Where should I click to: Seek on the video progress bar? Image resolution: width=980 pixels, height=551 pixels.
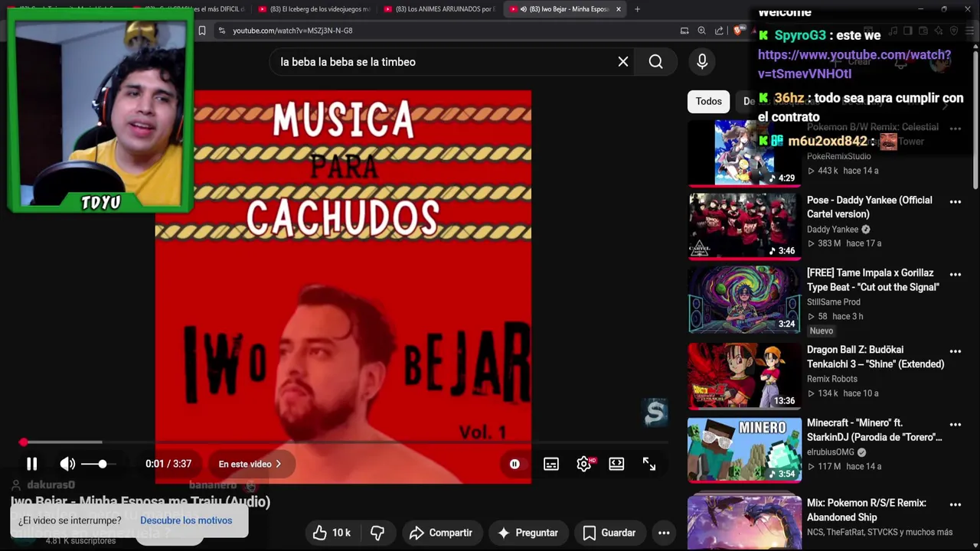(x=345, y=442)
